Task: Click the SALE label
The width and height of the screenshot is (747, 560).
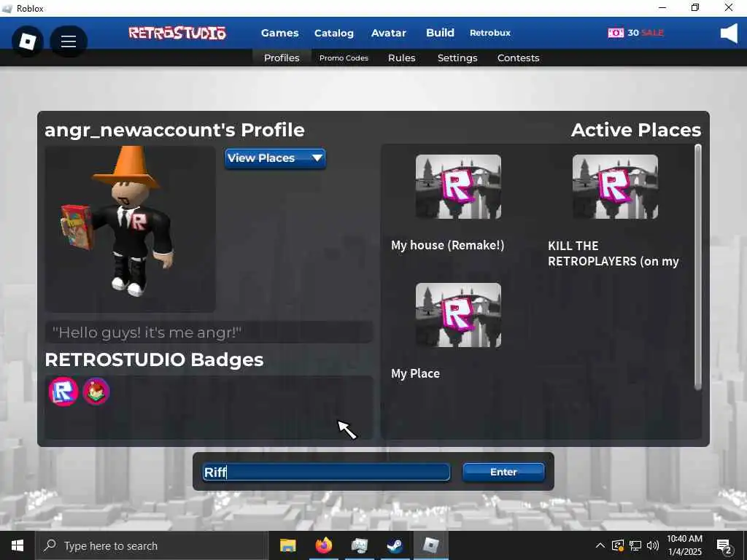Action: tap(653, 33)
